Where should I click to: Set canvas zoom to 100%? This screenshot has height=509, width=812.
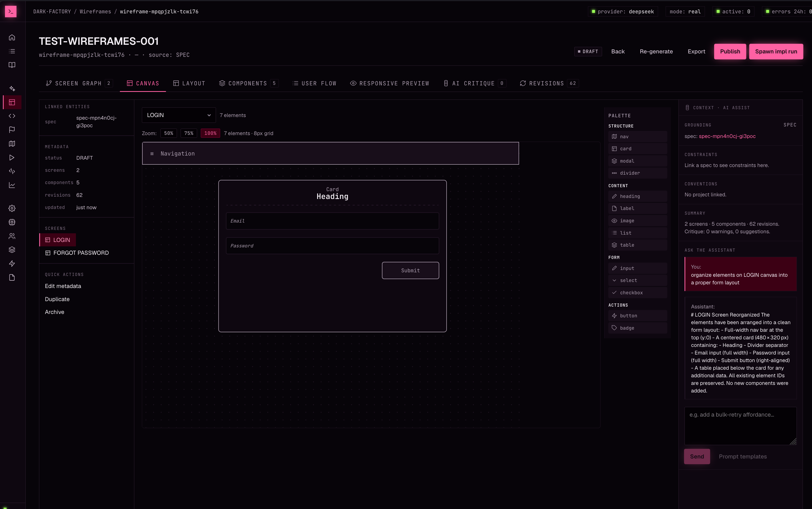point(210,133)
